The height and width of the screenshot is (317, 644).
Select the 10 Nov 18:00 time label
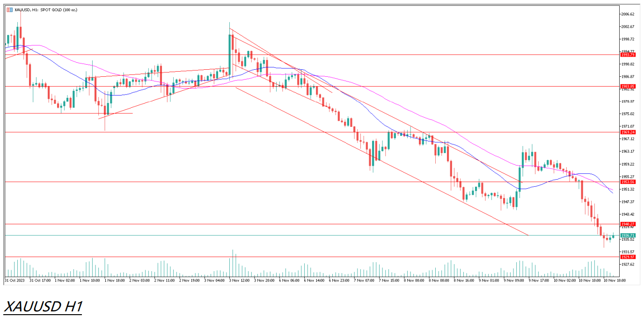[615, 280]
